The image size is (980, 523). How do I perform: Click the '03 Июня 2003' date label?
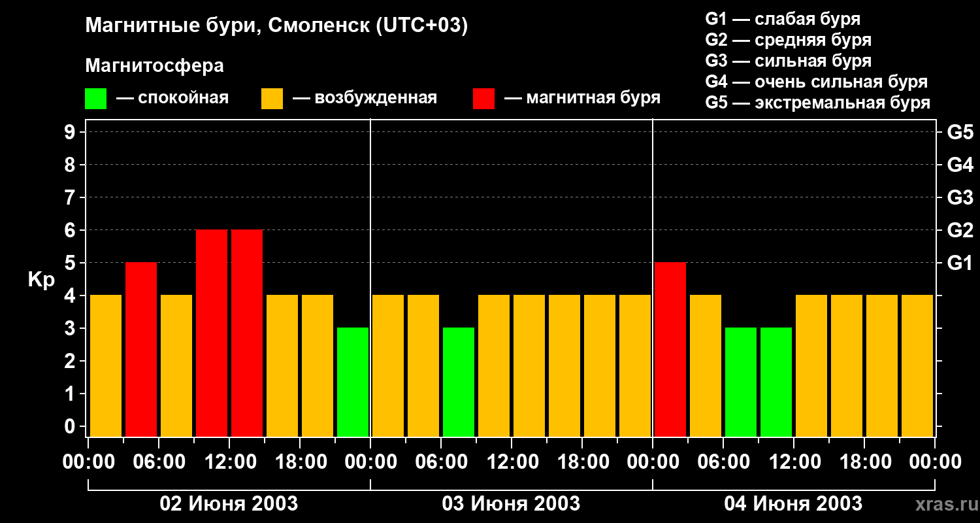tap(512, 504)
